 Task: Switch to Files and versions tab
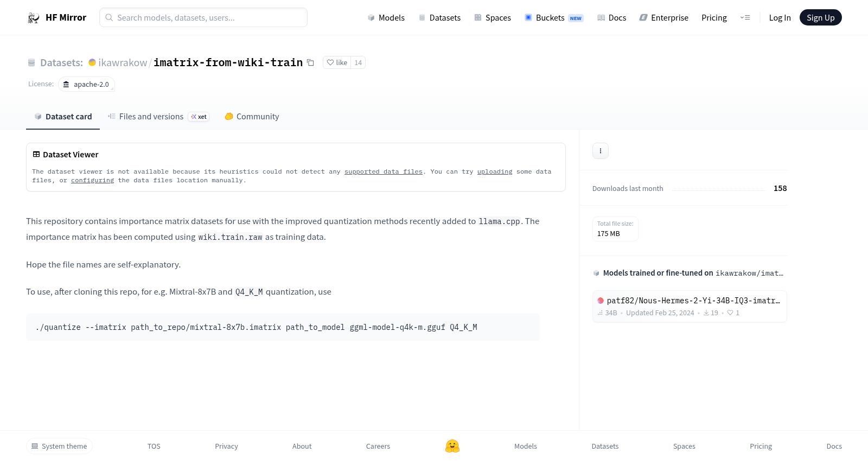click(158, 117)
